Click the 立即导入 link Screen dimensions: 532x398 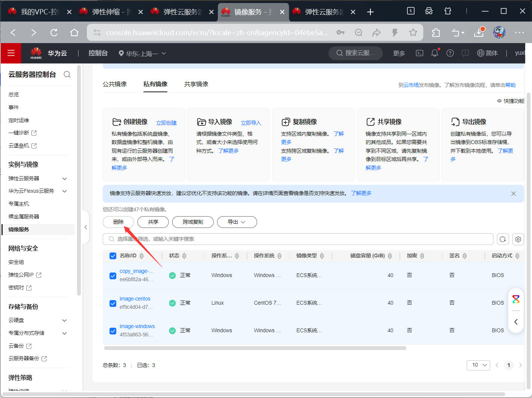point(251,123)
